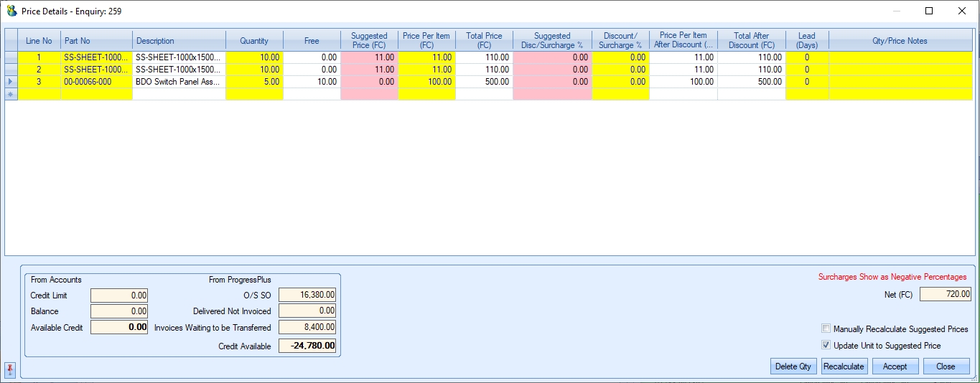This screenshot has width=980, height=383.
Task: Click the Price Per Item cell showing 100.00
Action: [x=426, y=82]
